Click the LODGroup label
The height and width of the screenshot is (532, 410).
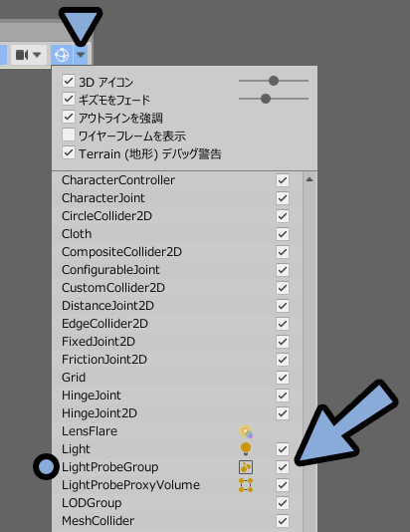pos(92,503)
